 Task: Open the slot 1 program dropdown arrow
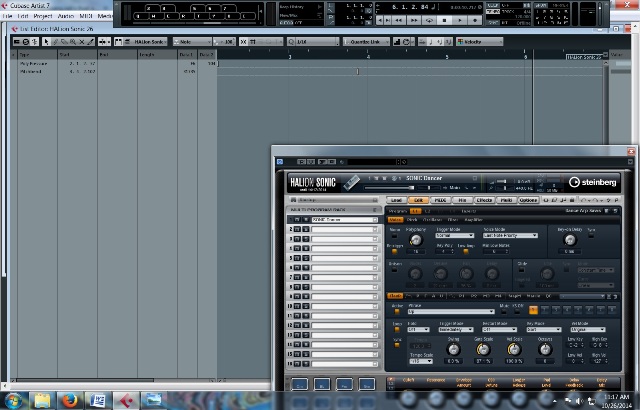tap(375, 220)
